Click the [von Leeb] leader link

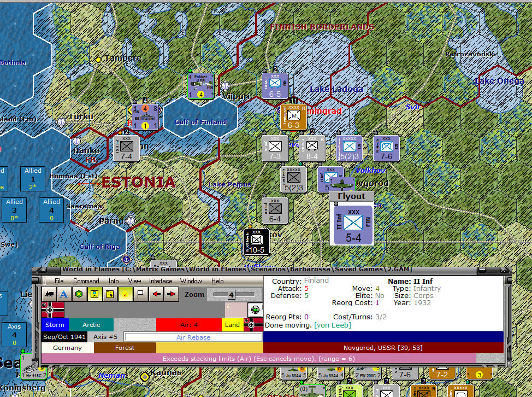(333, 325)
